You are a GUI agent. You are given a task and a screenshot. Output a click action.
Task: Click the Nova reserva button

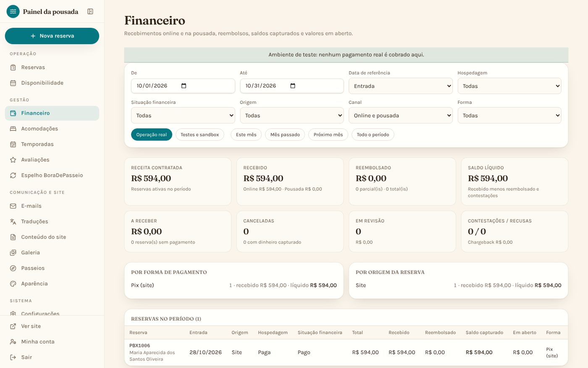pos(52,36)
